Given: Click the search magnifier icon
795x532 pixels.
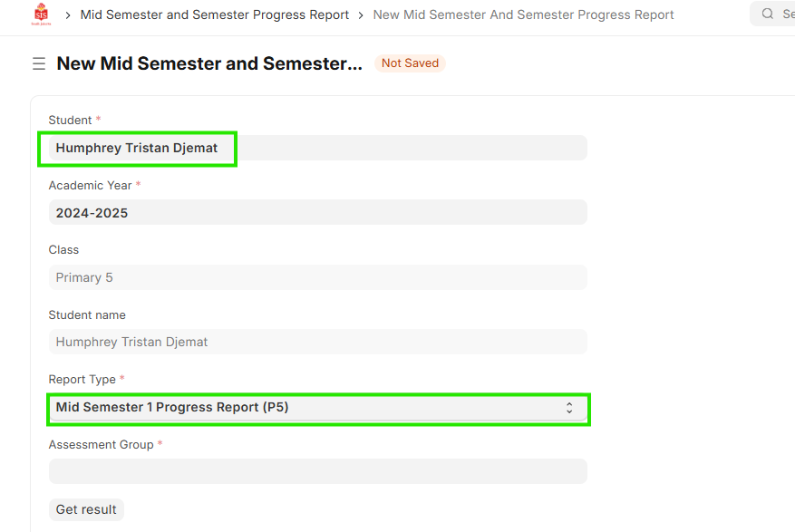Looking at the screenshot, I should tap(767, 15).
